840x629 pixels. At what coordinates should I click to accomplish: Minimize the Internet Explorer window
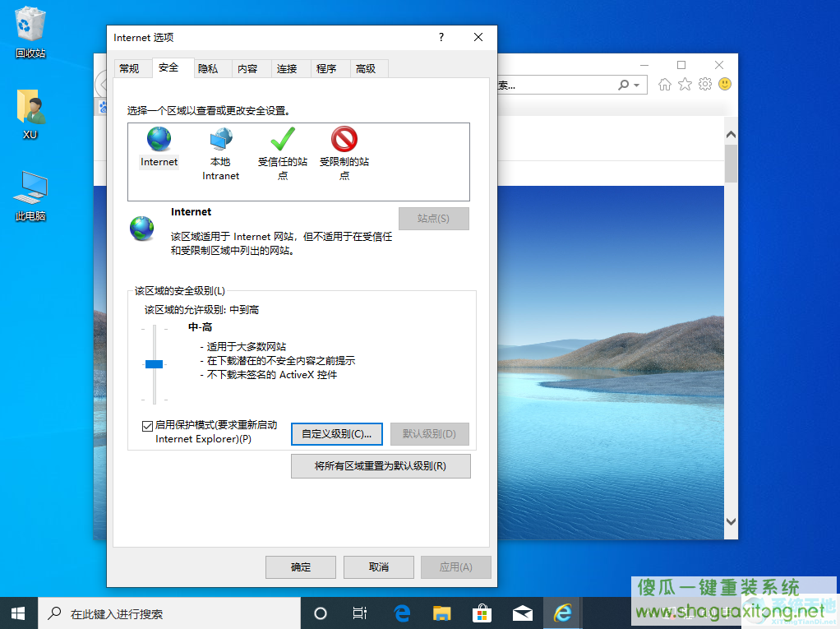pos(644,65)
